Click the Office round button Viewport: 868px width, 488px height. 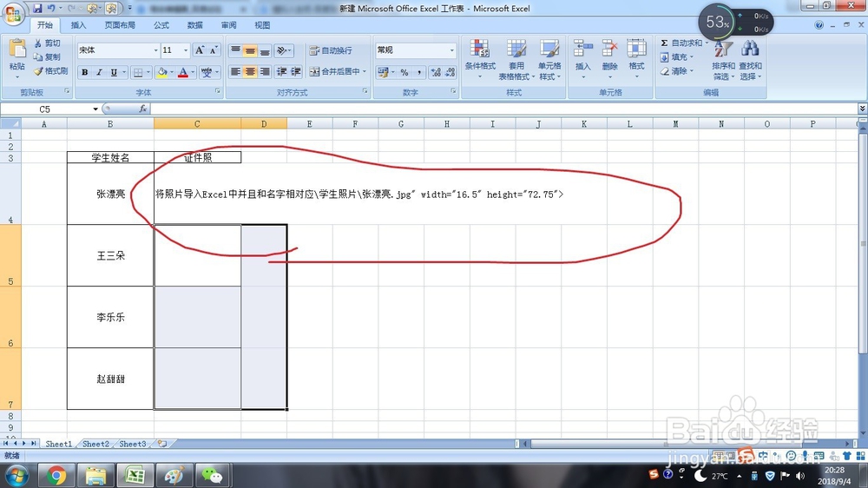[13, 14]
